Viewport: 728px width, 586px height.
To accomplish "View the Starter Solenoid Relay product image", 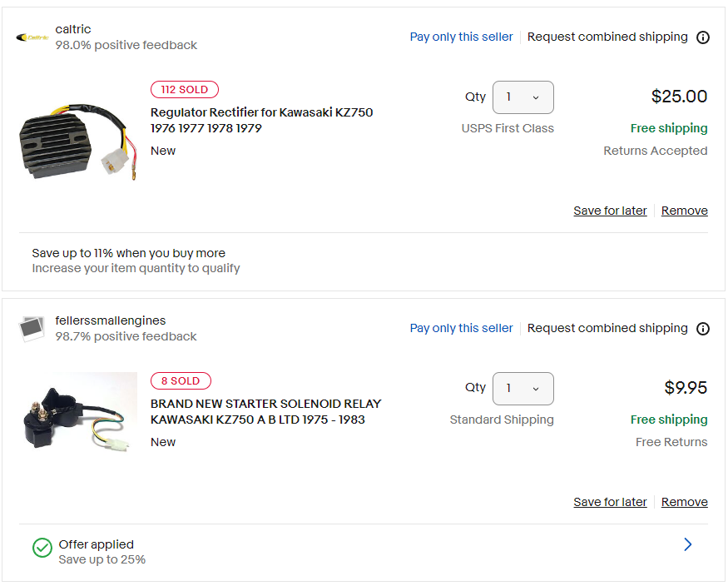I will [x=77, y=413].
